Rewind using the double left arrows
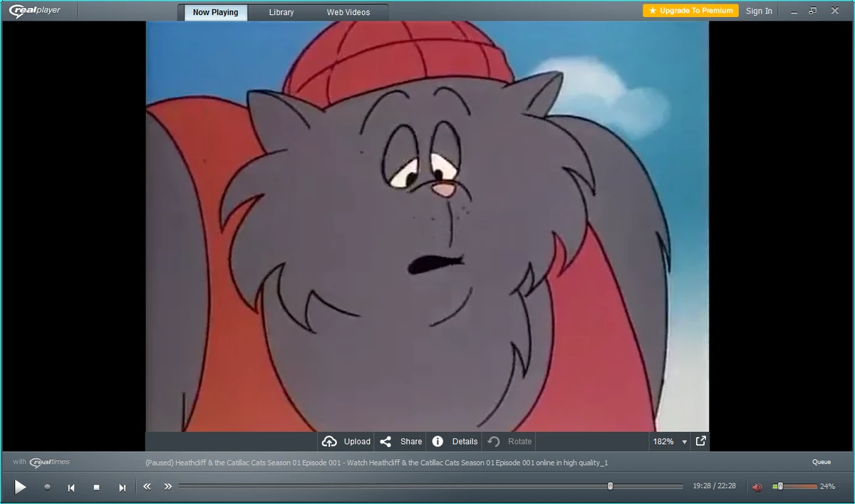855x504 pixels. (147, 487)
